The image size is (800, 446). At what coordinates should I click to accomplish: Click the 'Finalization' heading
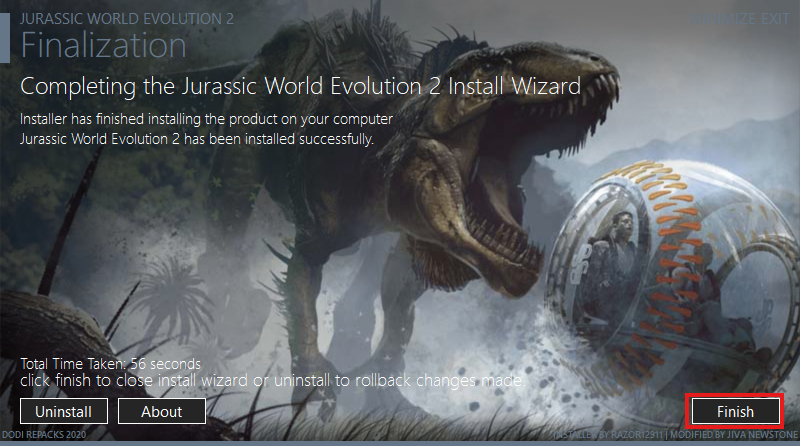click(x=104, y=45)
